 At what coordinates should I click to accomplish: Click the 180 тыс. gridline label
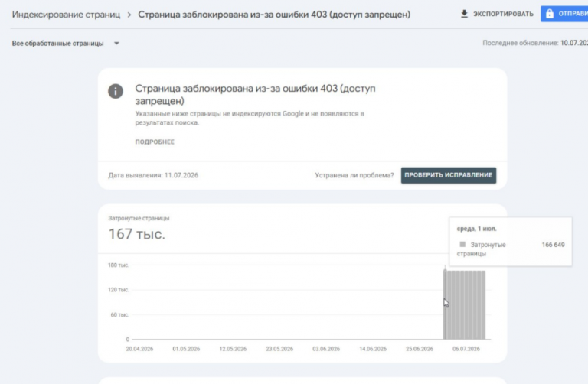point(119,265)
